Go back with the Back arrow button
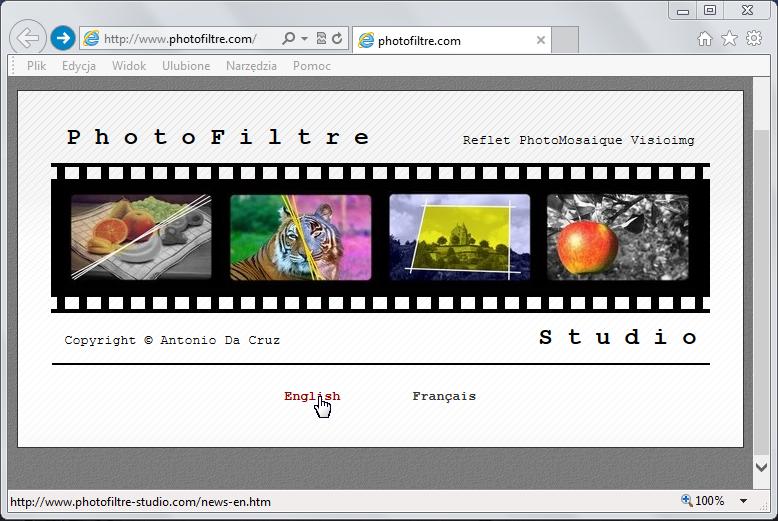 (x=28, y=38)
